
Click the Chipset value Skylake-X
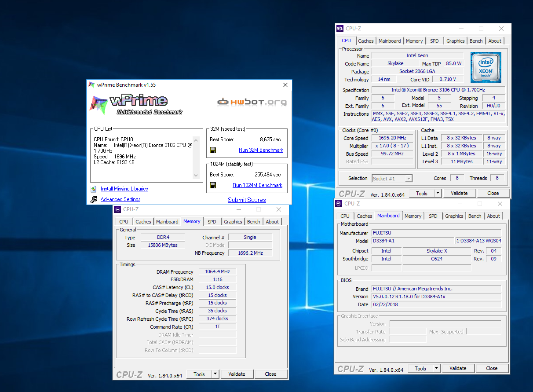436,251
